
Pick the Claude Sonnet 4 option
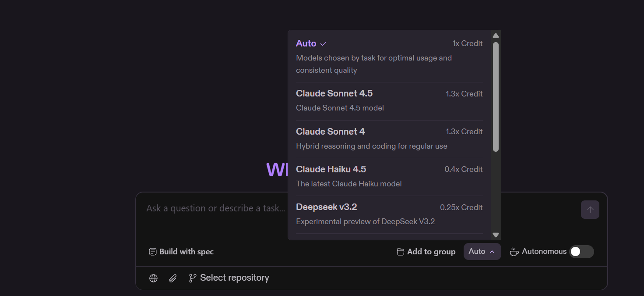pos(389,139)
